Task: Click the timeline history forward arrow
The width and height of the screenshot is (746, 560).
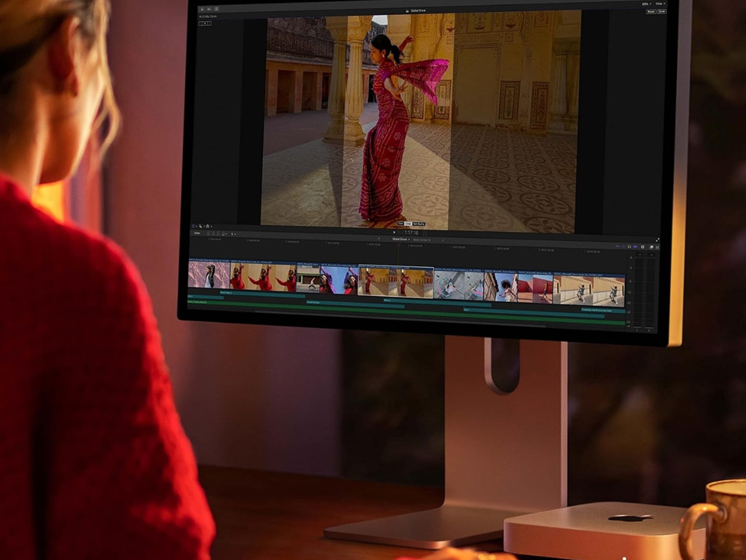Action: coord(442,239)
